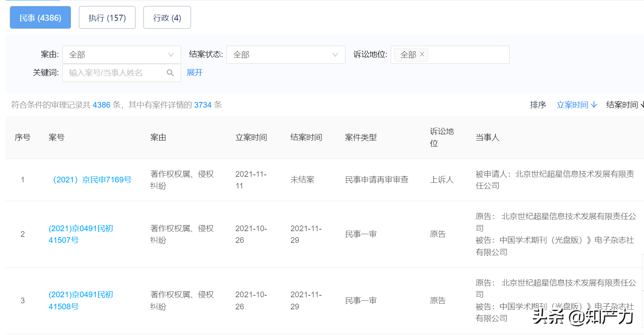The image size is (644, 335).
Task: Click the 未结案 status in row 1
Action: coord(302,180)
